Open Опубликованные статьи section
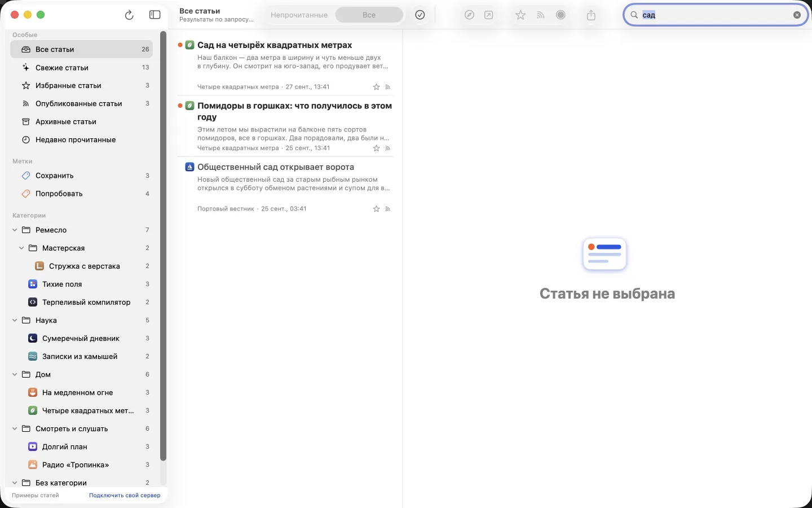 click(81, 104)
